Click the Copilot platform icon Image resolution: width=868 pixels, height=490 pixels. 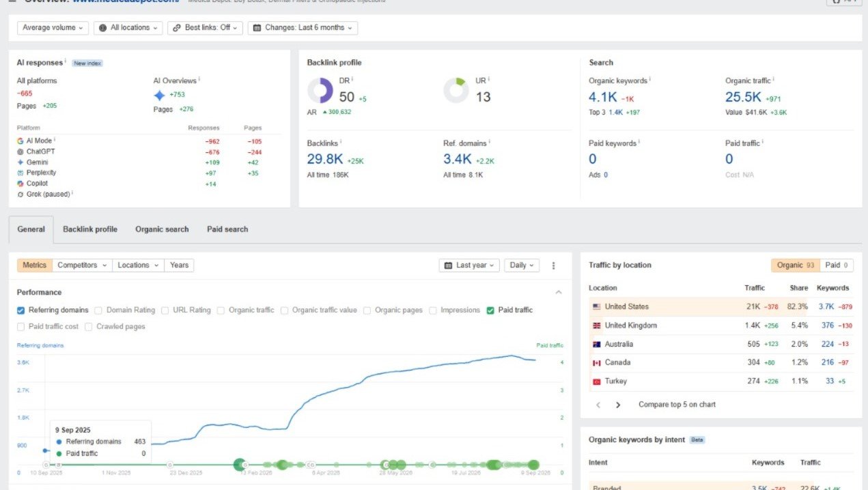point(20,184)
